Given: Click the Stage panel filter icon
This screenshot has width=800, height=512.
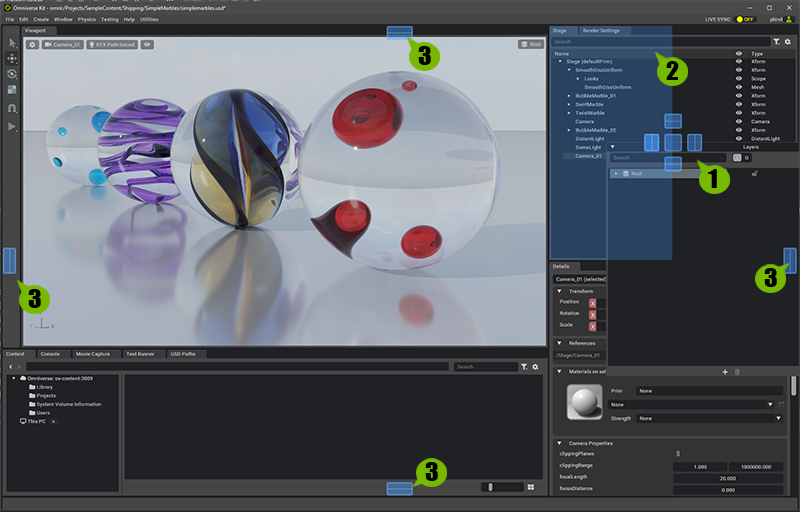Looking at the screenshot, I should [776, 42].
